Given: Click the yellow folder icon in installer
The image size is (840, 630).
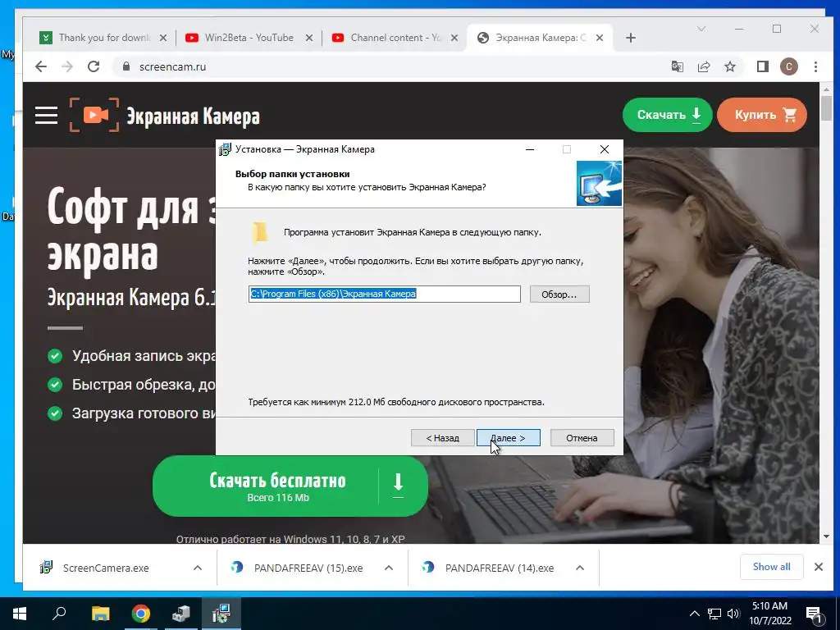Looking at the screenshot, I should click(x=260, y=232).
